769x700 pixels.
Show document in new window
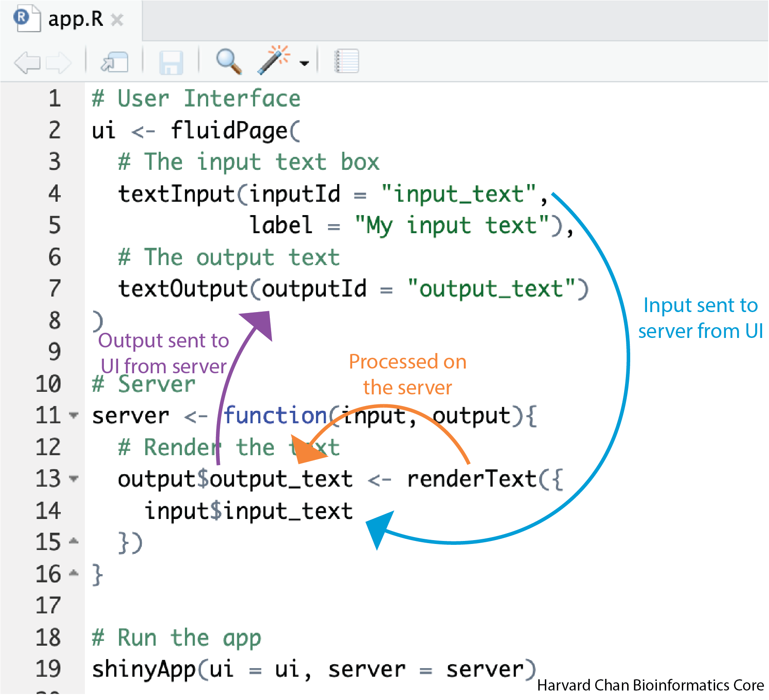coord(115,62)
